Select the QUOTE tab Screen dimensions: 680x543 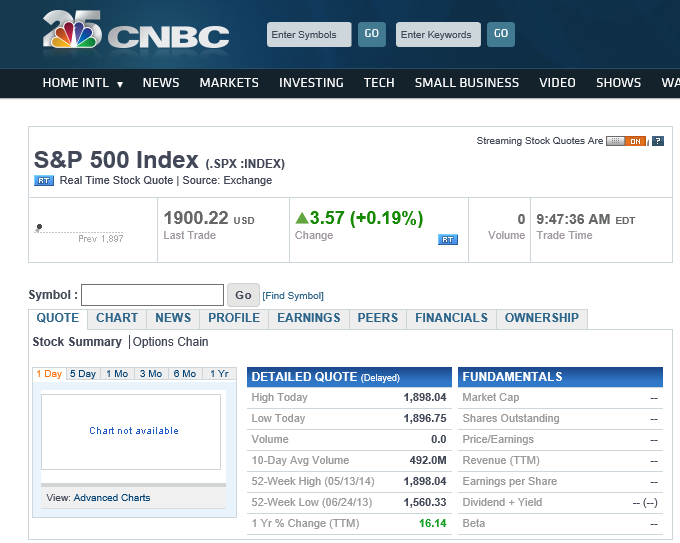pos(58,318)
